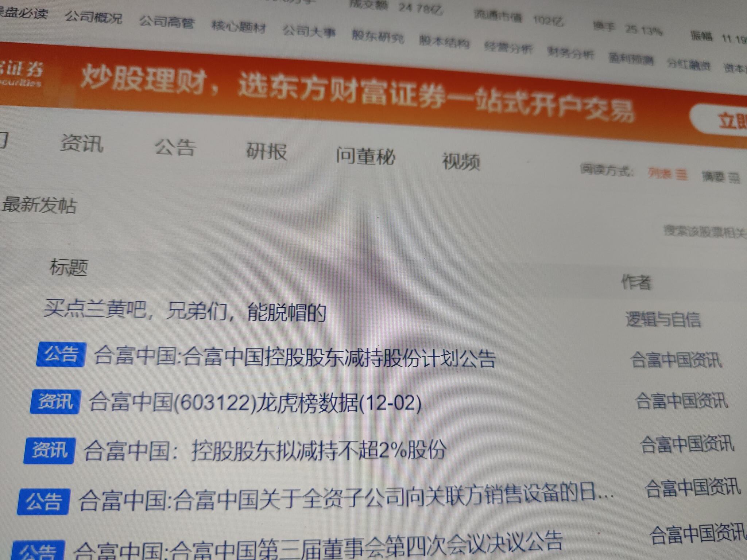Image resolution: width=747 pixels, height=560 pixels.
Task: Go to the 问董秘 tab
Action: coord(365,157)
